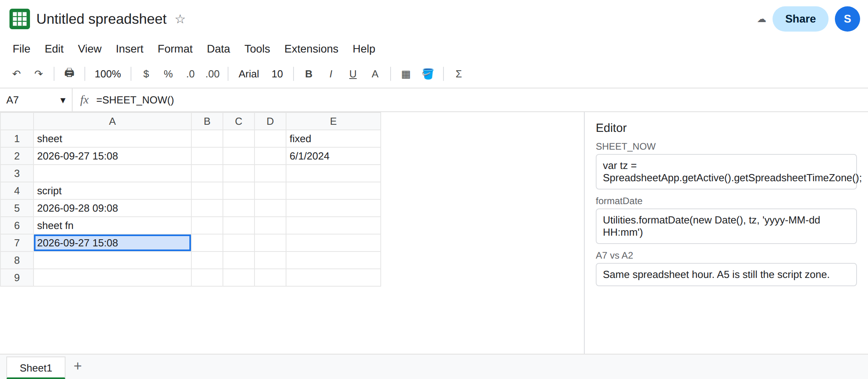Click the formatDate code box in Editor
Viewport: 868px width, 379px height.
[726, 226]
